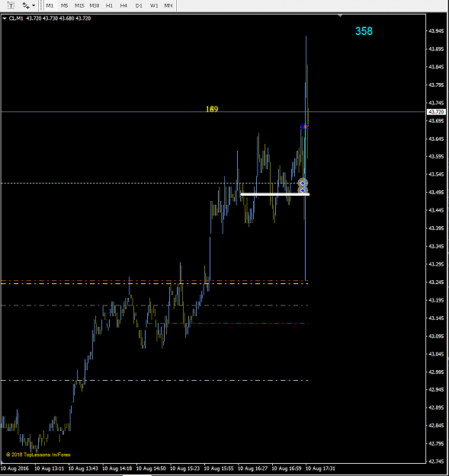449x476 pixels.
Task: Switch chart to H4 timeframe
Action: [123, 5]
